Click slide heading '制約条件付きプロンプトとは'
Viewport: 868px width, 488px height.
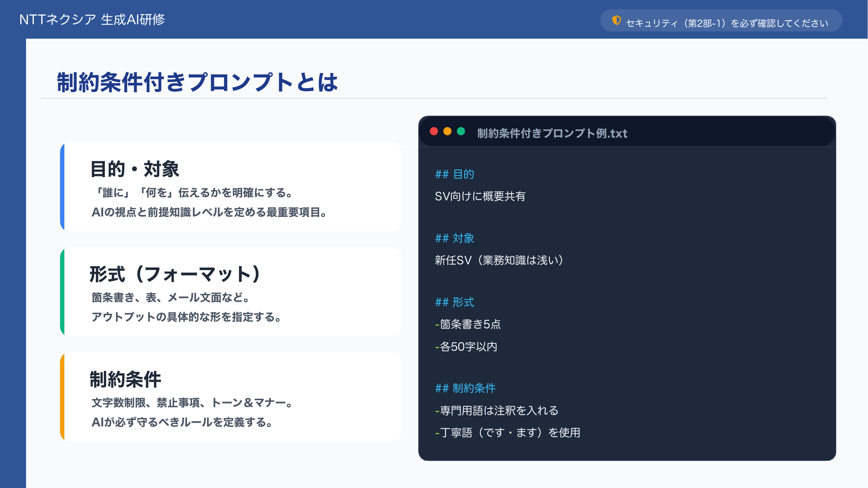click(197, 82)
